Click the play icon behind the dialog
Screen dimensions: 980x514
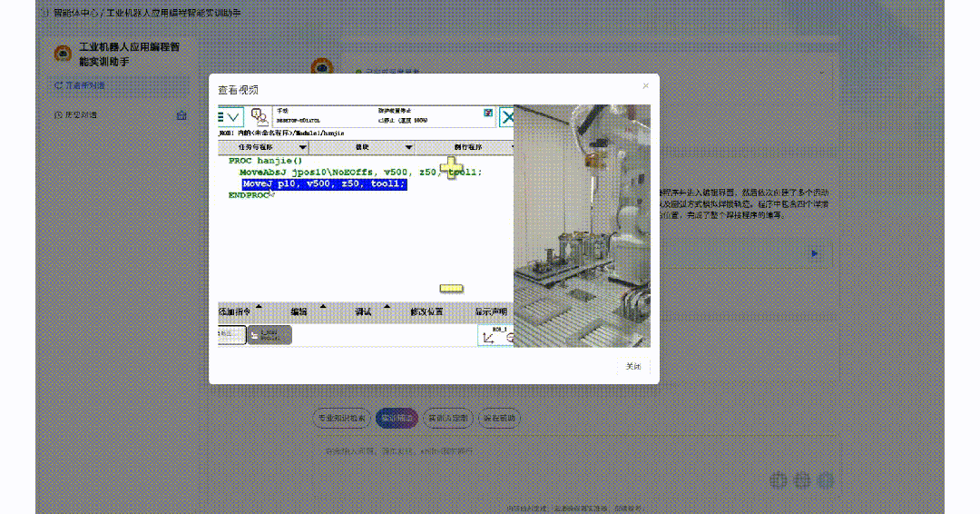814,254
